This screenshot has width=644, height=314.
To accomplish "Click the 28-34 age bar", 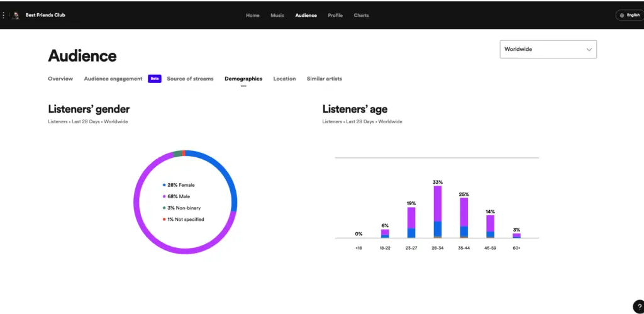I will click(x=438, y=211).
